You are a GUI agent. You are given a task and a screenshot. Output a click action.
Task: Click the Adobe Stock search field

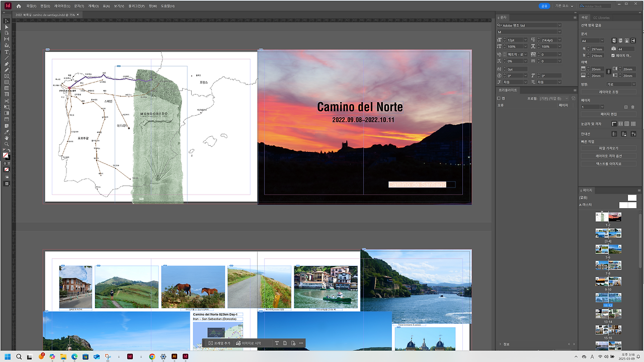click(596, 6)
